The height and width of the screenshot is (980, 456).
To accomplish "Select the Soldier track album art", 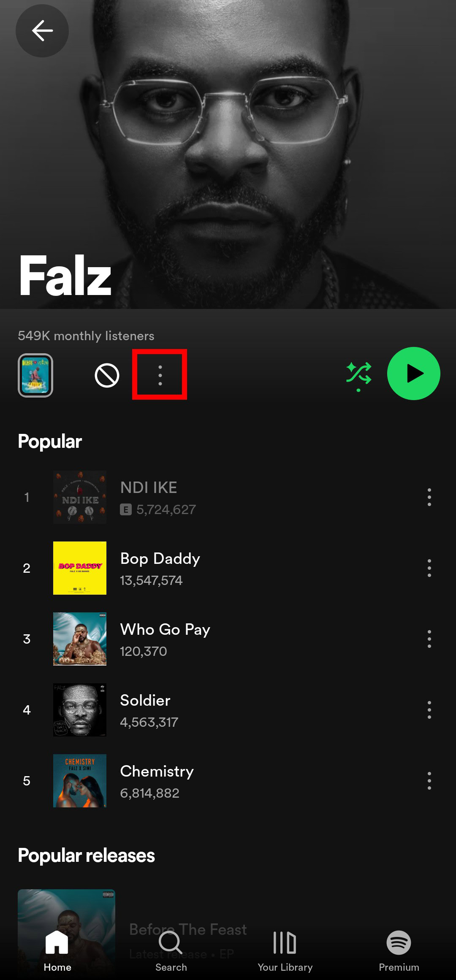I will [x=80, y=710].
